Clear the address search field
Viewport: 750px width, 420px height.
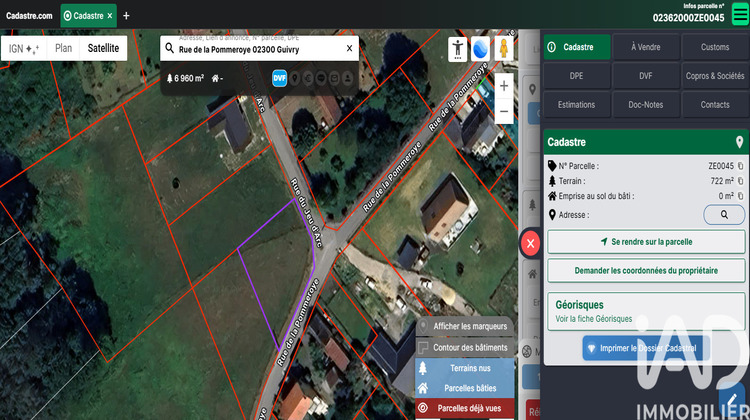click(349, 48)
